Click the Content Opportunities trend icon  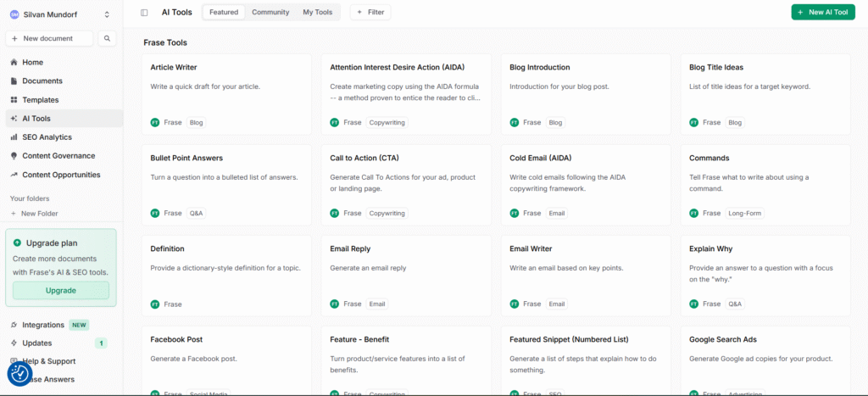tap(14, 175)
